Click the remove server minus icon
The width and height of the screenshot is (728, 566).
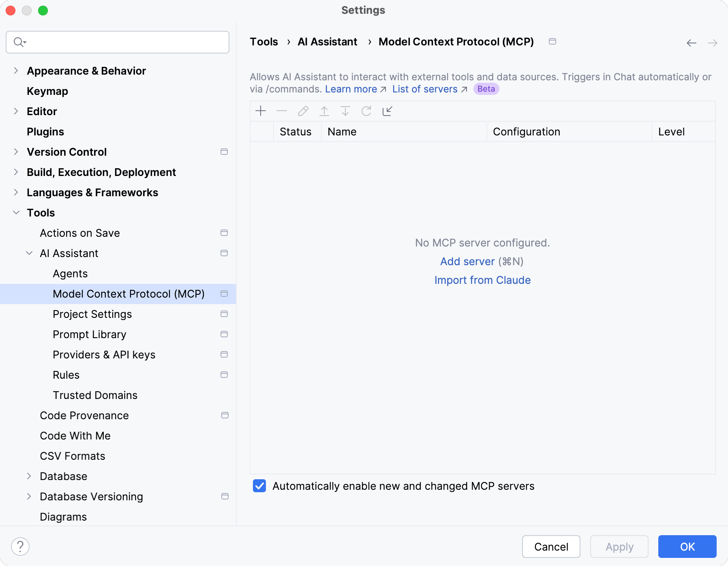click(282, 111)
